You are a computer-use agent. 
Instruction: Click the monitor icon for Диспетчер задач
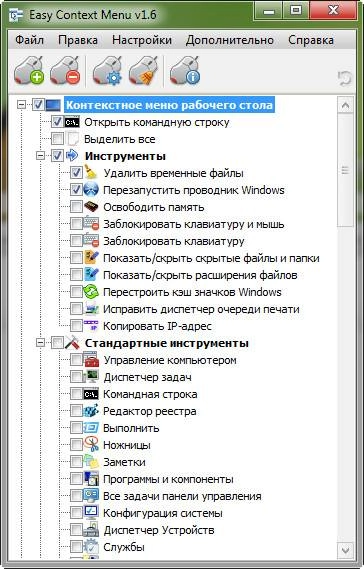(x=91, y=377)
